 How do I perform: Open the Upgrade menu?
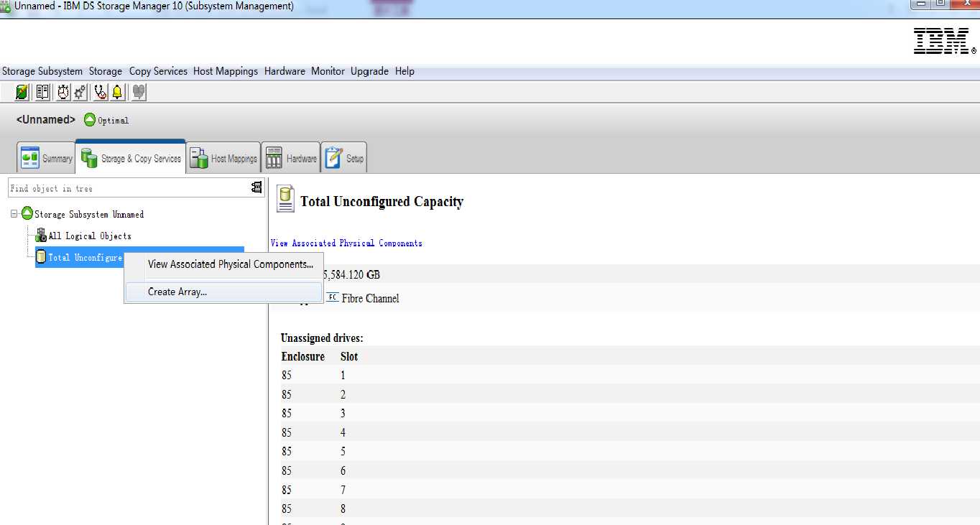point(369,71)
